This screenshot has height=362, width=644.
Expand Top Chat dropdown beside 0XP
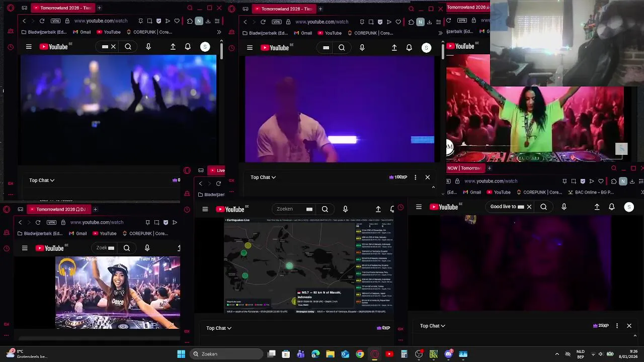click(219, 328)
